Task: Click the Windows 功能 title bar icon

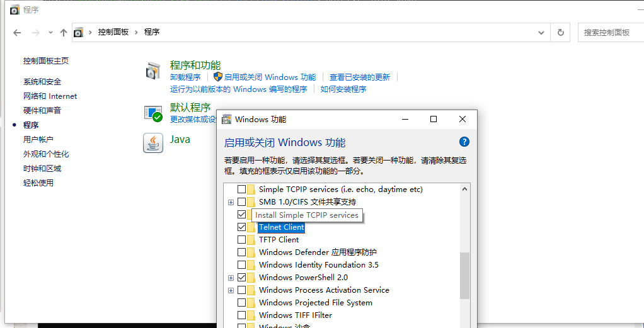Action: (226, 120)
